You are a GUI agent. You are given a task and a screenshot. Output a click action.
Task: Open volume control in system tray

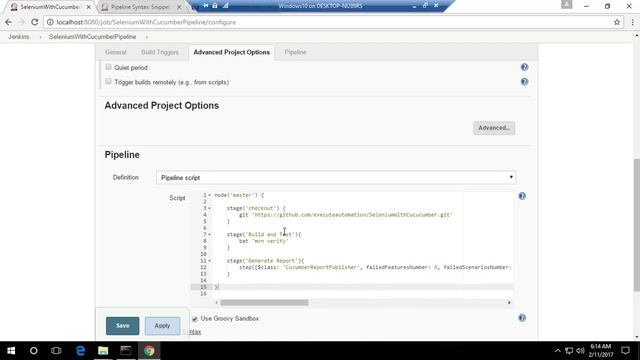point(580,351)
